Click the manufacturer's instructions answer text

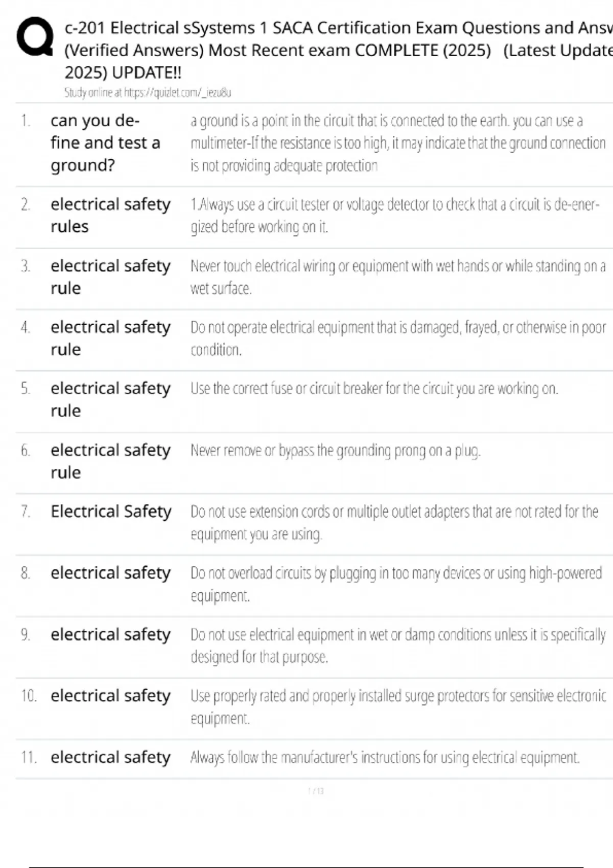385,758
